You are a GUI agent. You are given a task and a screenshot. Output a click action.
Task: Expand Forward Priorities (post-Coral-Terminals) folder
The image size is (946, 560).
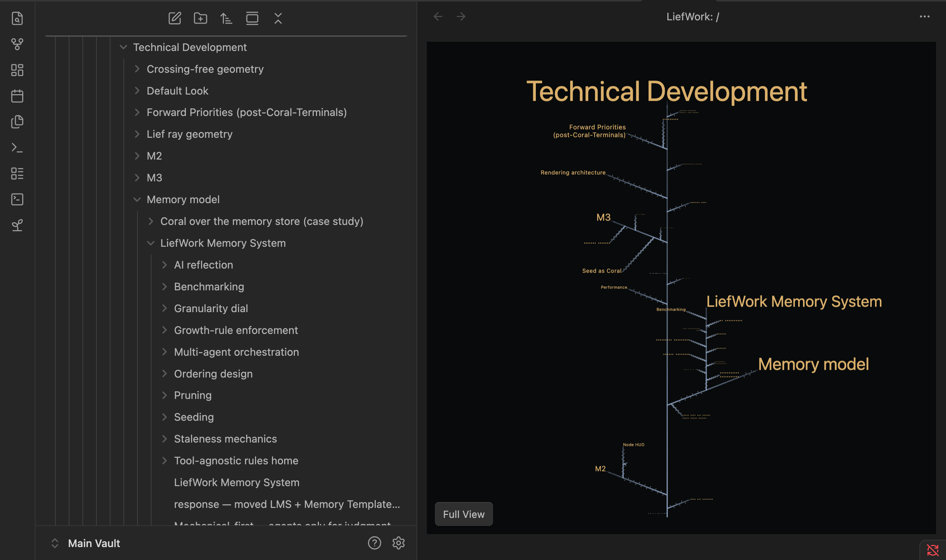[x=137, y=112]
